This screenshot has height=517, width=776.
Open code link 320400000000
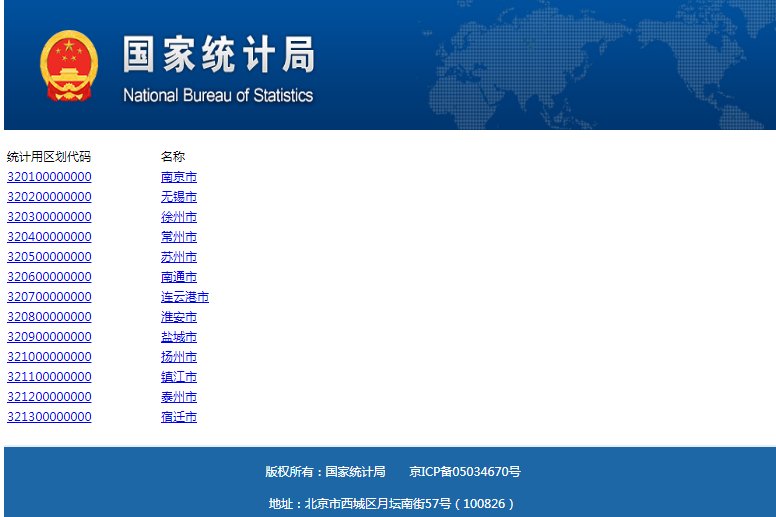coord(49,236)
